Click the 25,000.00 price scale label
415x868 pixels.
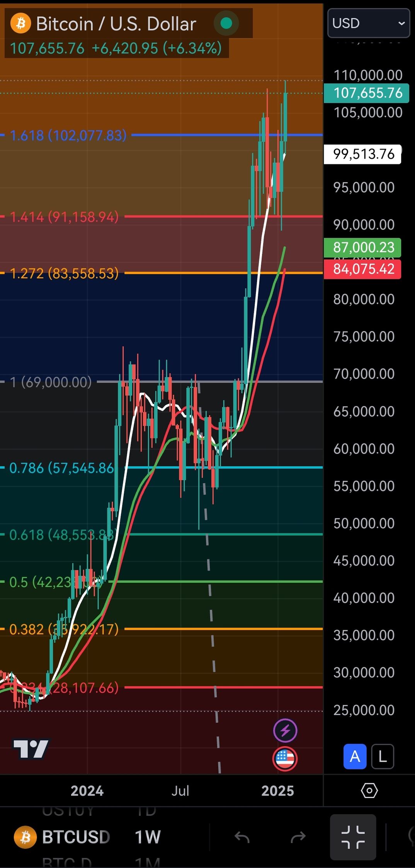(364, 710)
